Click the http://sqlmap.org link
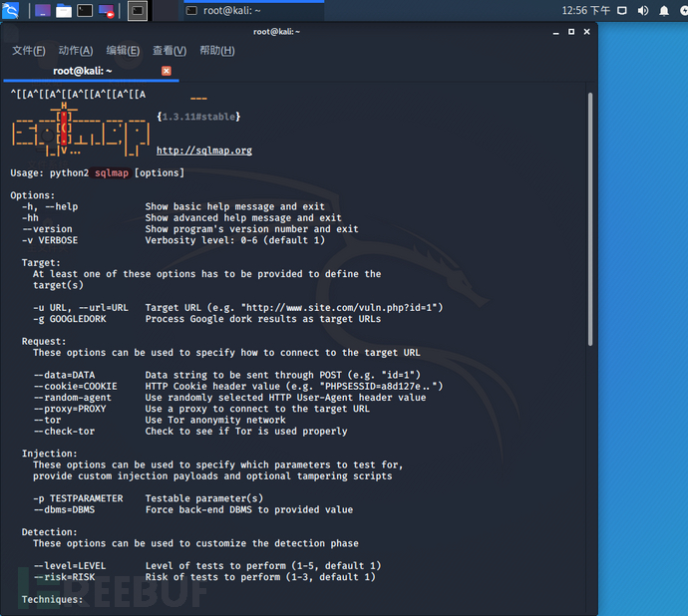 [204, 151]
